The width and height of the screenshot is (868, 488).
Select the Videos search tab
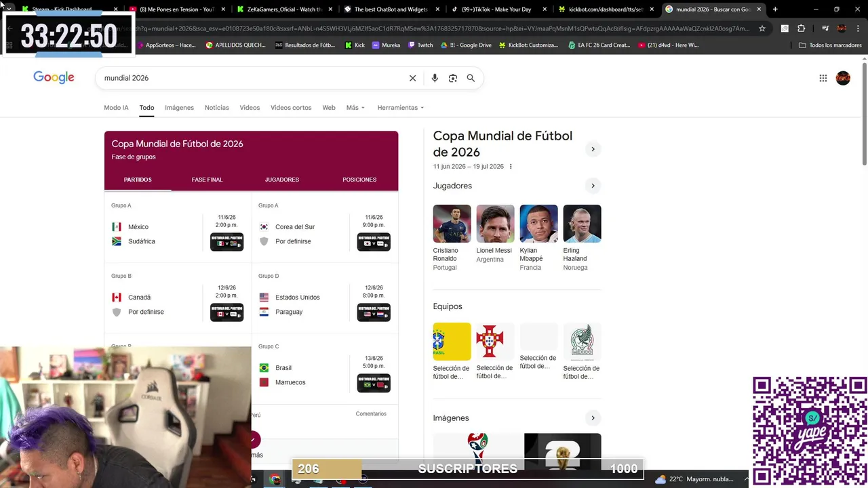tap(250, 108)
